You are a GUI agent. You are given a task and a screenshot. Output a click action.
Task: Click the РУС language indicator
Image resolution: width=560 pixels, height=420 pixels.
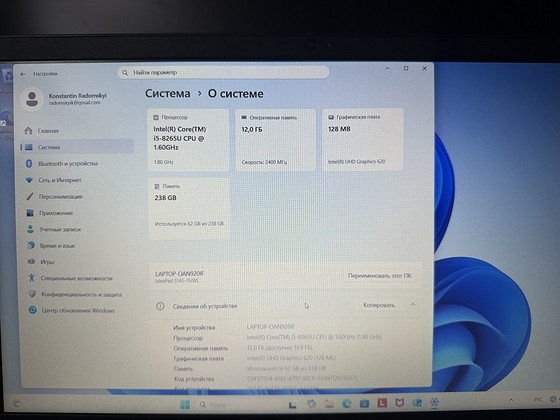(x=538, y=399)
